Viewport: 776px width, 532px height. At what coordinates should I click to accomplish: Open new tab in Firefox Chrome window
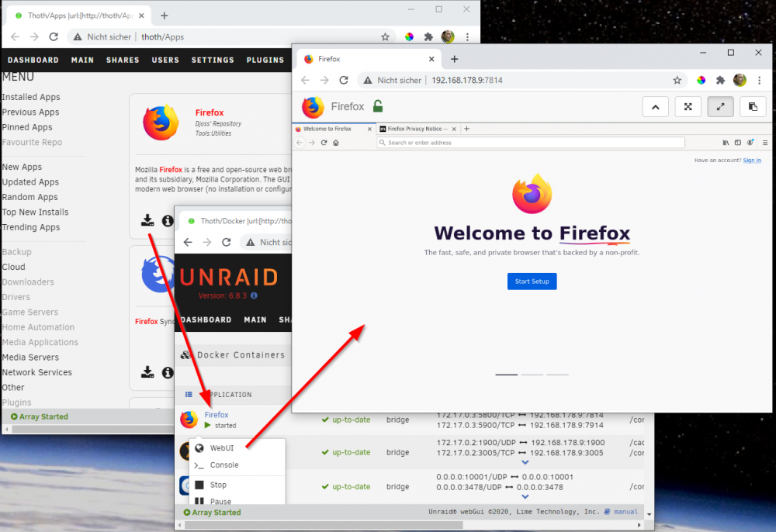[x=454, y=59]
